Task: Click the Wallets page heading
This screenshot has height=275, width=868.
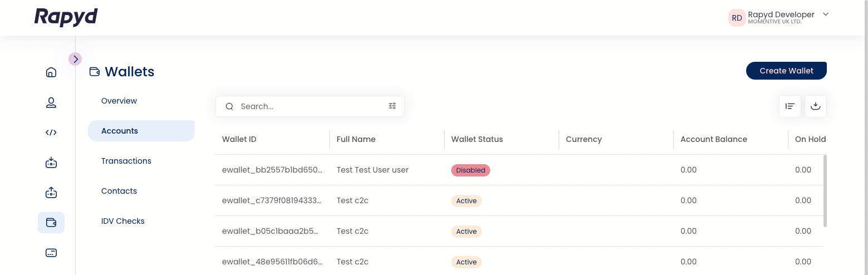Action: [130, 72]
